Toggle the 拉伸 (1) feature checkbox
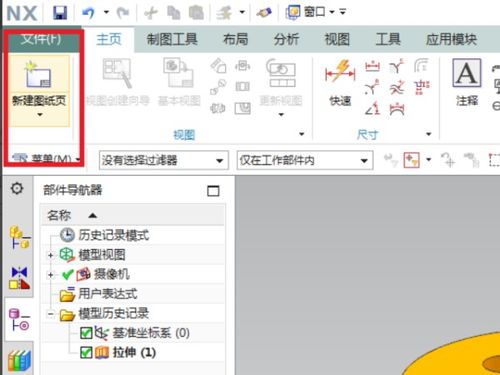The height and width of the screenshot is (375, 500). pyautogui.click(x=86, y=353)
